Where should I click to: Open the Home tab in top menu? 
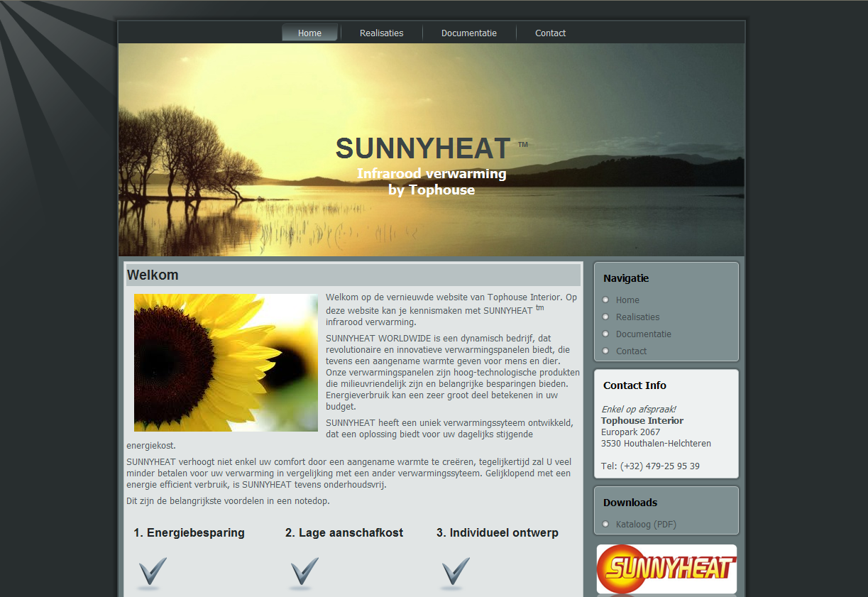pyautogui.click(x=309, y=33)
